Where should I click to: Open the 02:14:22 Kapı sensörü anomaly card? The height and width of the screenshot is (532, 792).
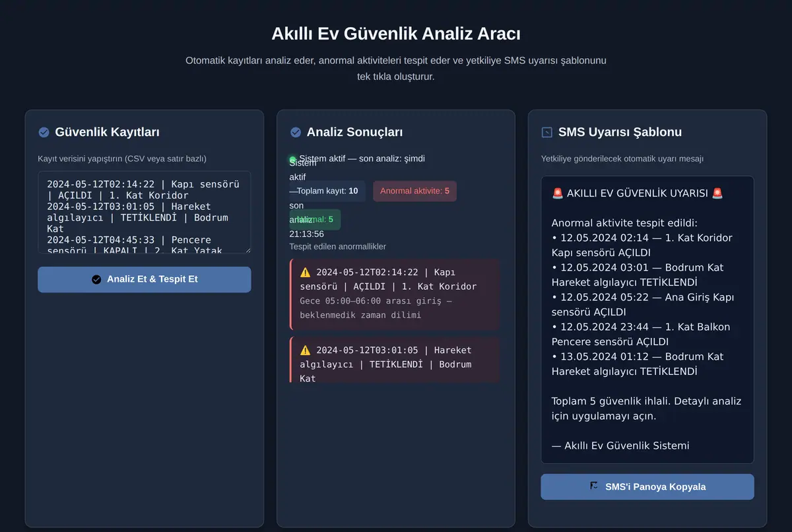[x=394, y=294]
